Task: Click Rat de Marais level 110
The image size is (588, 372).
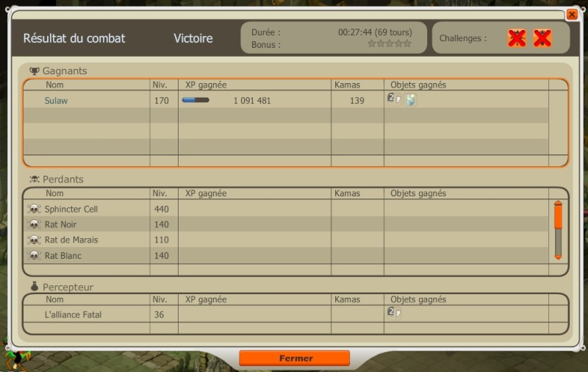Action: click(x=162, y=240)
